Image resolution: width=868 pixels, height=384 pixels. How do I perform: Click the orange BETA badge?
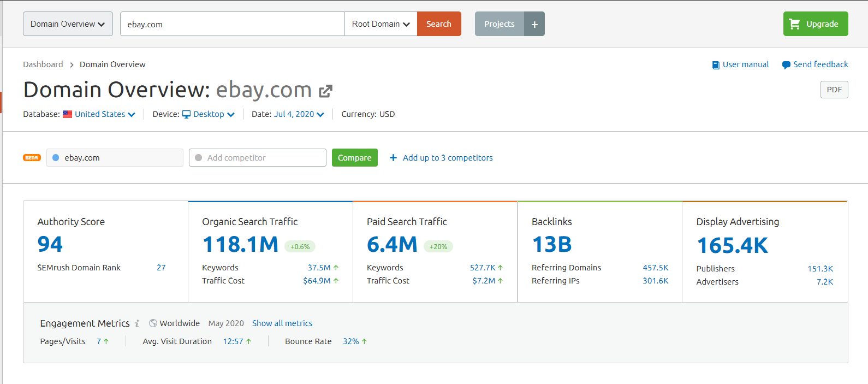click(x=32, y=158)
